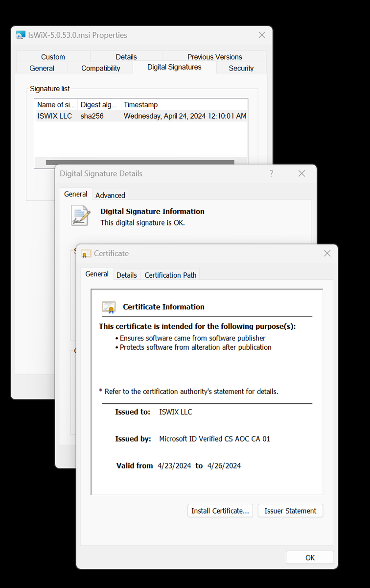Click 'This digital signature is OK.' text
The height and width of the screenshot is (588, 370).
(142, 222)
